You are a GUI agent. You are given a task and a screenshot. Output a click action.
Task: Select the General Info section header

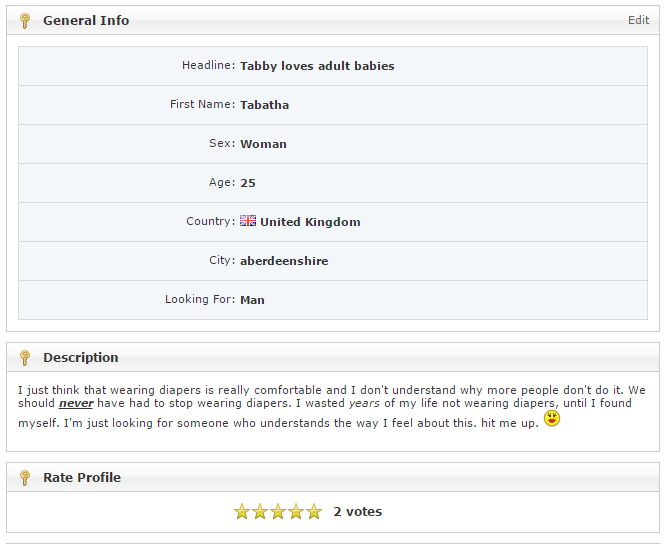(333, 20)
